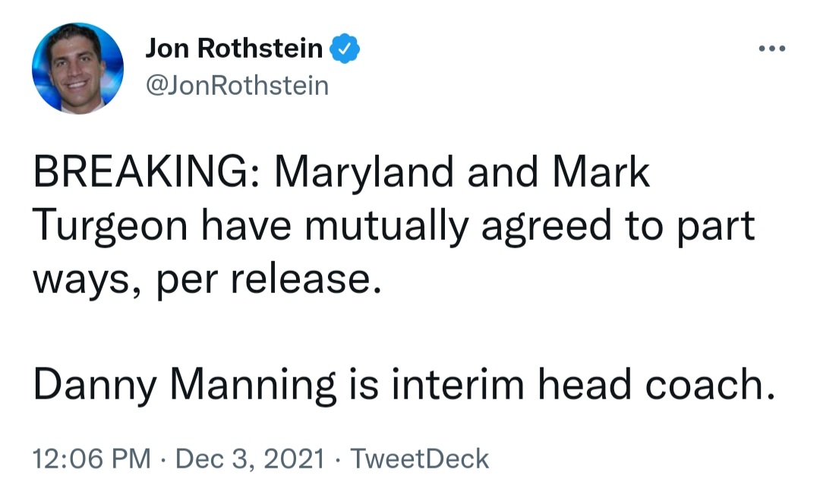
Task: Click the words 'mutually agreed'
Action: 458,226
